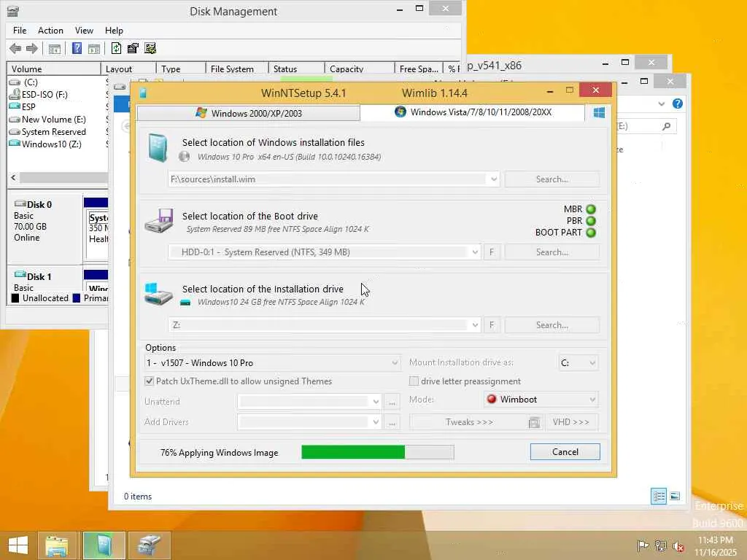Switch Explorer to details view icon

click(x=659, y=496)
